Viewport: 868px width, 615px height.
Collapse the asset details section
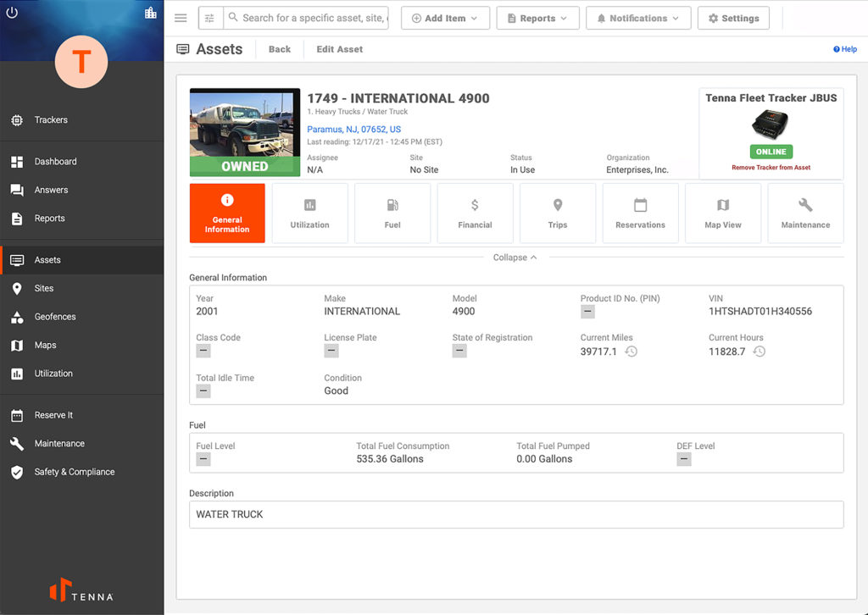(x=515, y=258)
